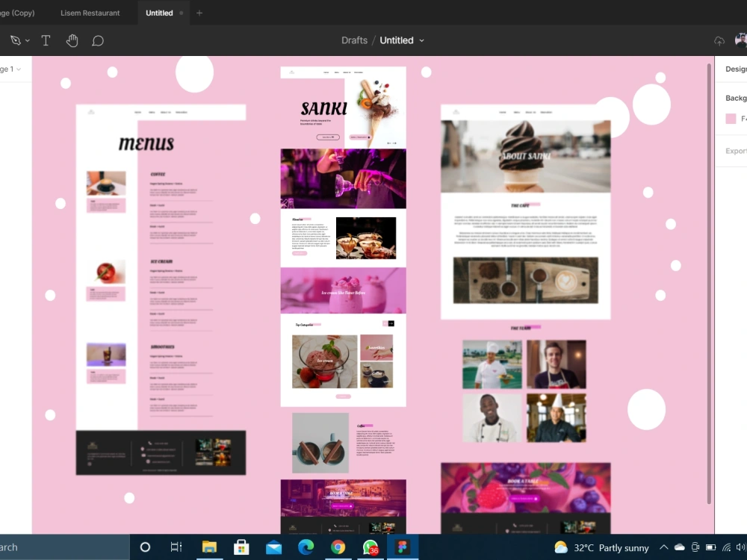Open Wi-Fi network tray icon
This screenshot has height=560, width=747.
click(727, 547)
